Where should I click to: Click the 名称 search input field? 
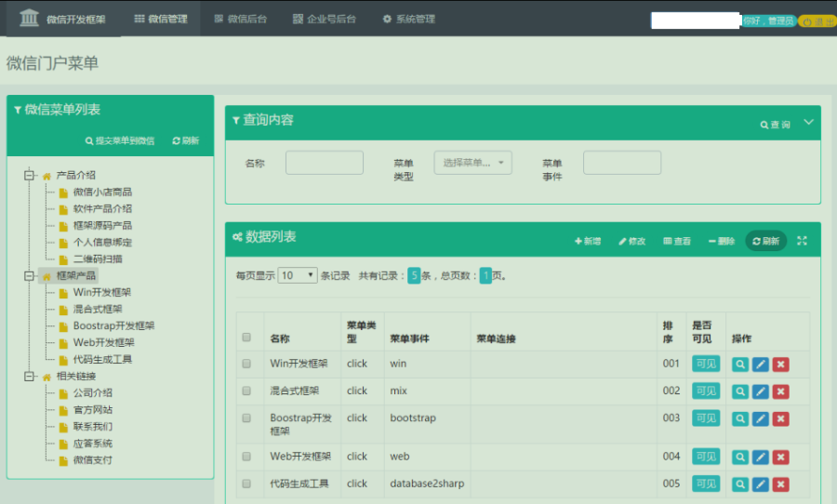325,163
